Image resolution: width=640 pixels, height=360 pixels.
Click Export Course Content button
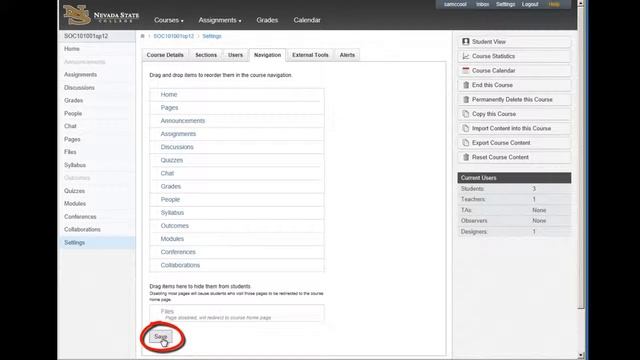(514, 143)
